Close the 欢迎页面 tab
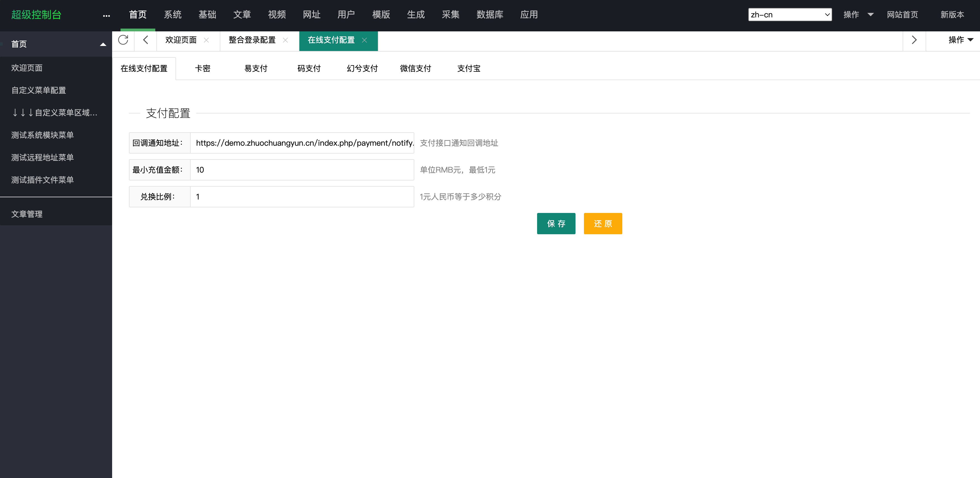The width and height of the screenshot is (980, 478). (x=206, y=40)
